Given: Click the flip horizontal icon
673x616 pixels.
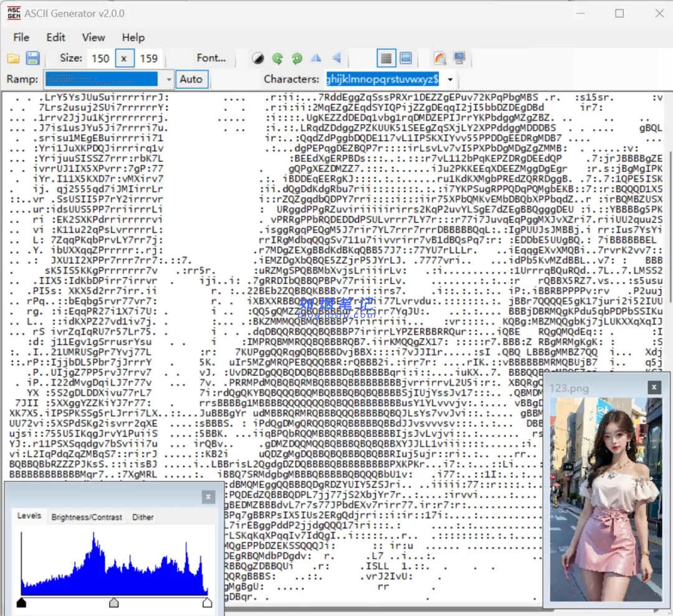Looking at the screenshot, I should coord(317,58).
